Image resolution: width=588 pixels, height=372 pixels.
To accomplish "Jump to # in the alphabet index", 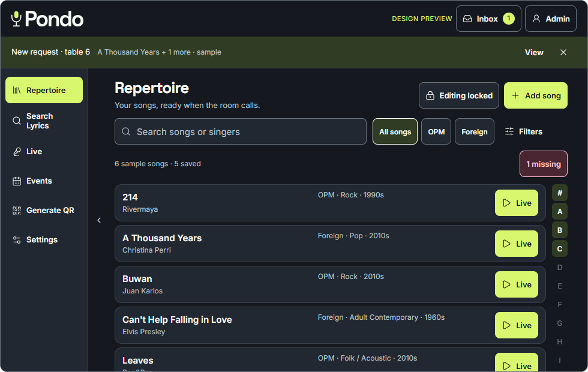I will click(559, 193).
